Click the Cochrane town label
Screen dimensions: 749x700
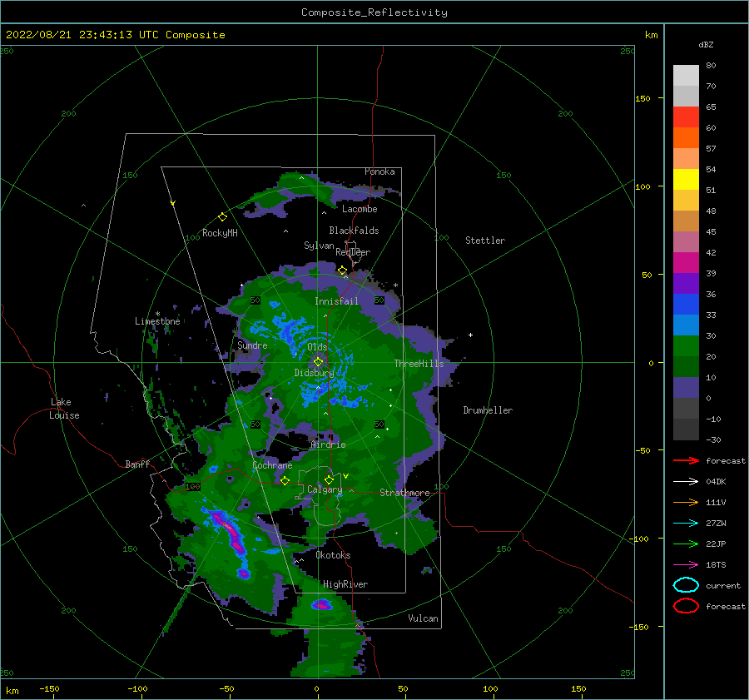(272, 465)
